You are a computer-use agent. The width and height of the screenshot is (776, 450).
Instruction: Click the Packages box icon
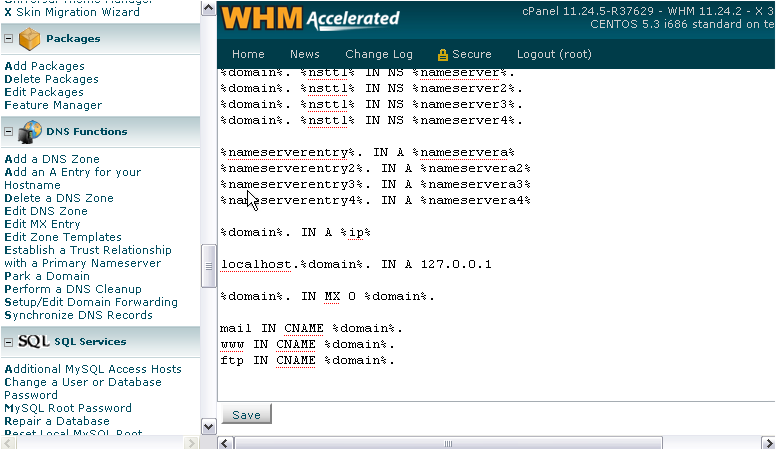[30, 39]
